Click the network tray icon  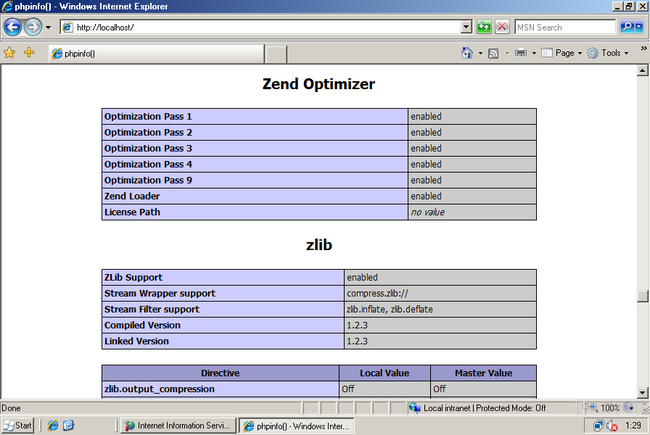click(x=598, y=426)
